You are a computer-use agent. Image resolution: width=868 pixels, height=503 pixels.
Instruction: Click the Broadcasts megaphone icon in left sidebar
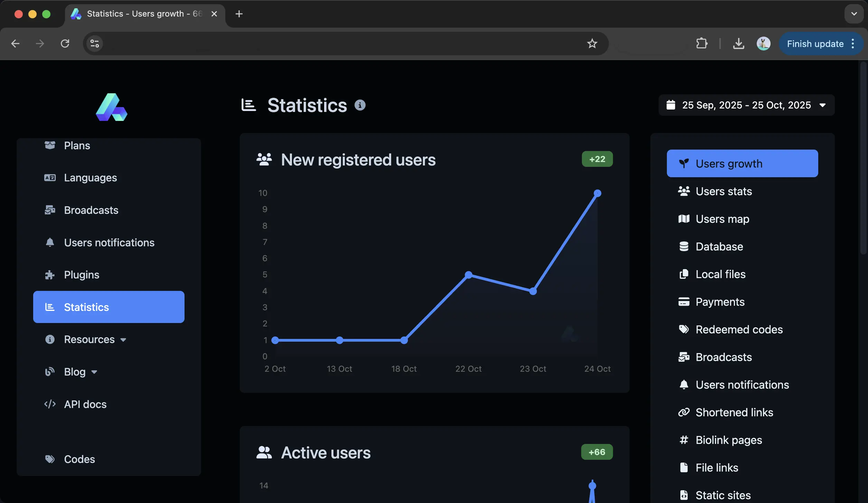(50, 210)
